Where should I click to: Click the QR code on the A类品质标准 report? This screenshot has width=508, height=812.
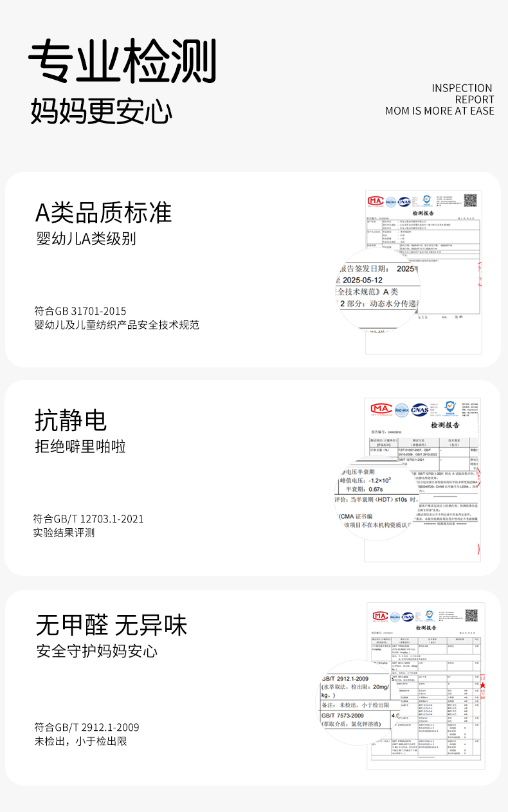pyautogui.click(x=471, y=200)
